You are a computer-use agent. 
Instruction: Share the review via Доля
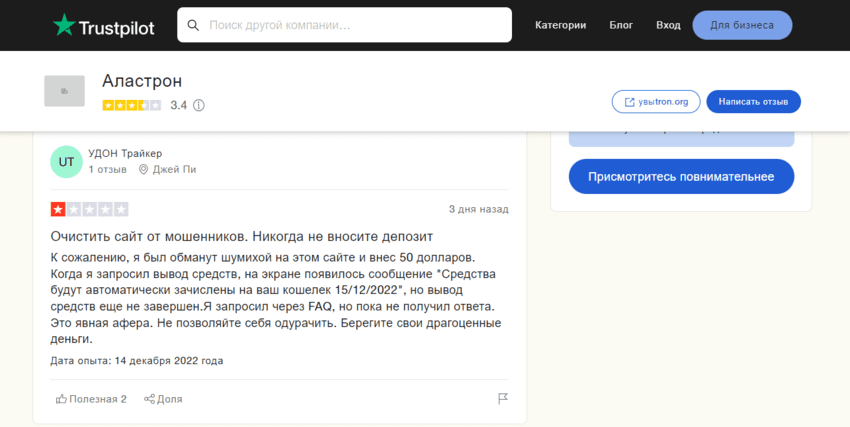click(163, 399)
